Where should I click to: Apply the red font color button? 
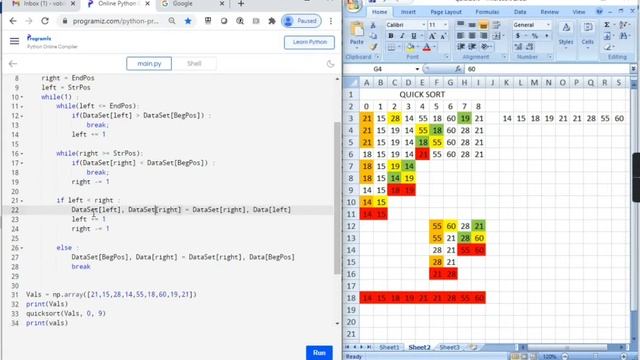tap(427, 47)
